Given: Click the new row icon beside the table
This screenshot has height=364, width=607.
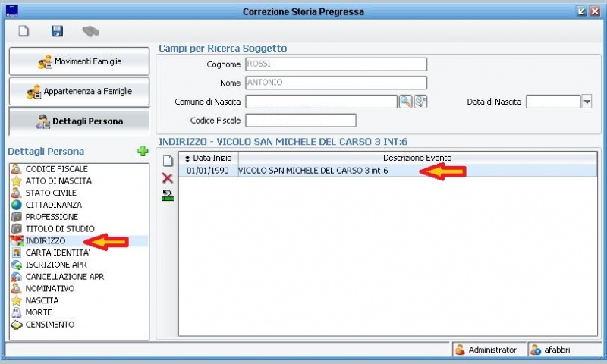Looking at the screenshot, I should (168, 161).
